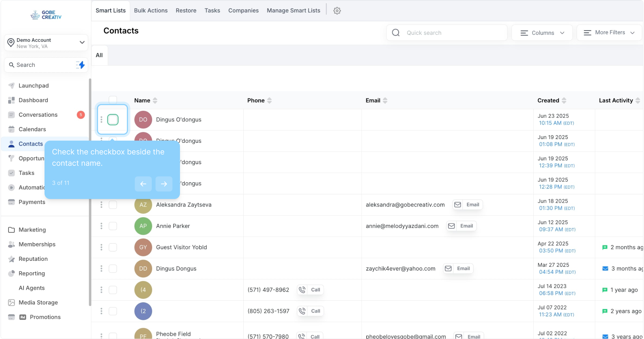Open Launchpad from the sidebar

click(x=34, y=86)
